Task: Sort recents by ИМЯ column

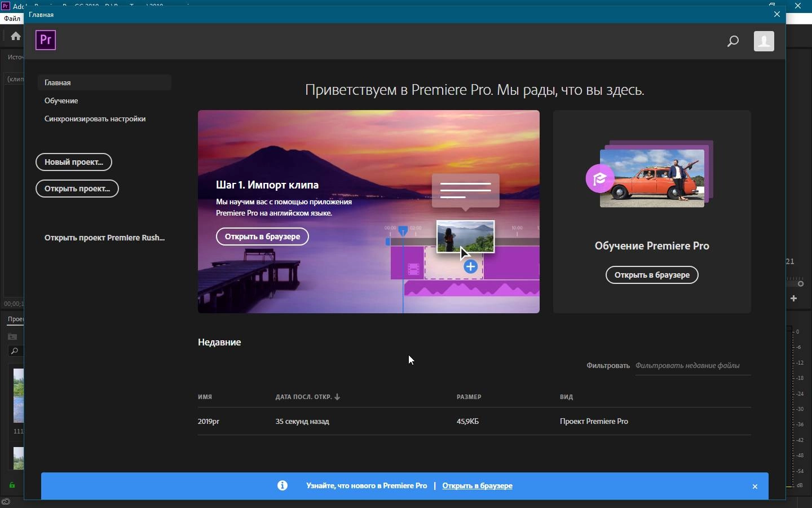Action: pyautogui.click(x=205, y=397)
